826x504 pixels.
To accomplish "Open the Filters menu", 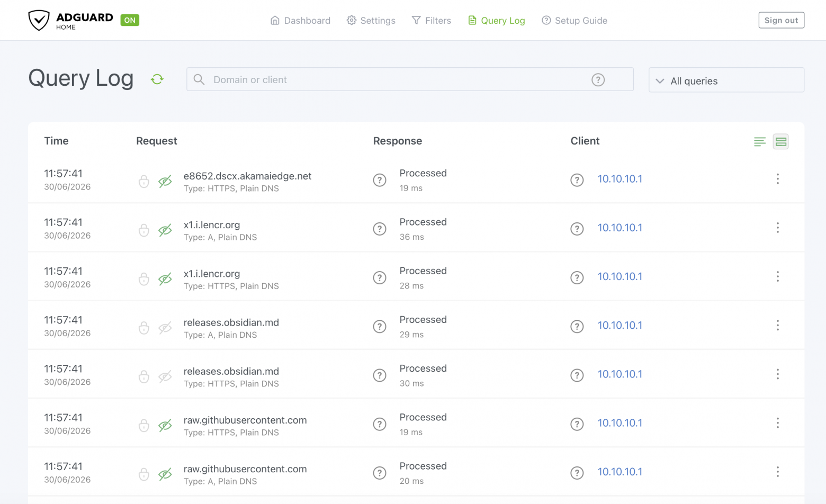I will pos(432,21).
